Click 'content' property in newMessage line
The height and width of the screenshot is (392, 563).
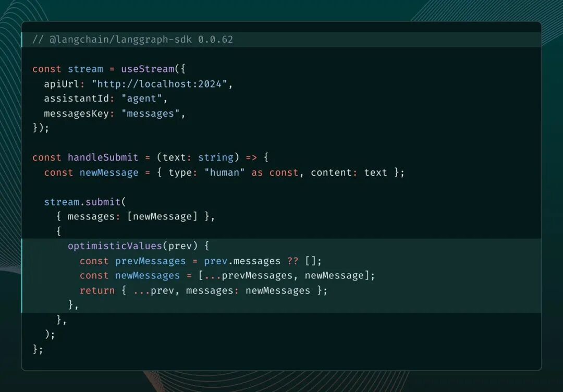(332, 173)
